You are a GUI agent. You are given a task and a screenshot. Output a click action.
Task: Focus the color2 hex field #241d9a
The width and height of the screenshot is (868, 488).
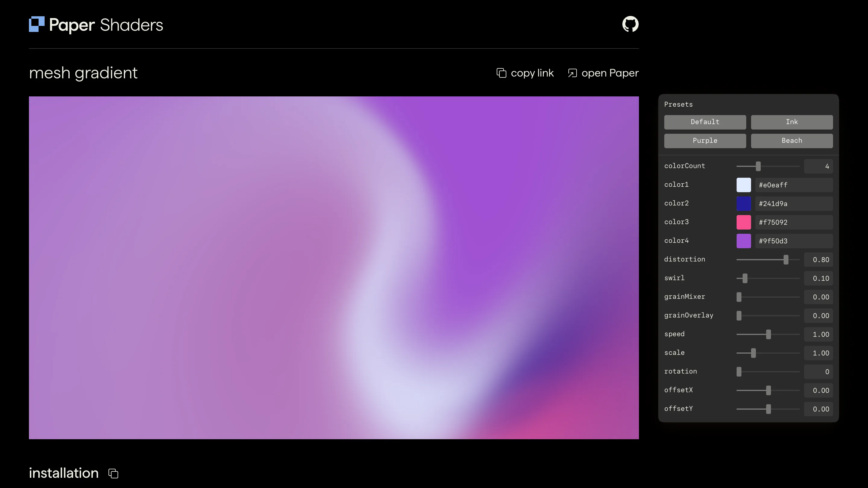[794, 203]
